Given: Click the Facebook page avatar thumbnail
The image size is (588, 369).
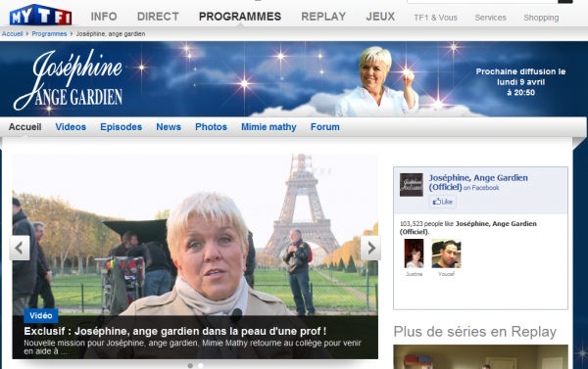Looking at the screenshot, I should coord(412,185).
